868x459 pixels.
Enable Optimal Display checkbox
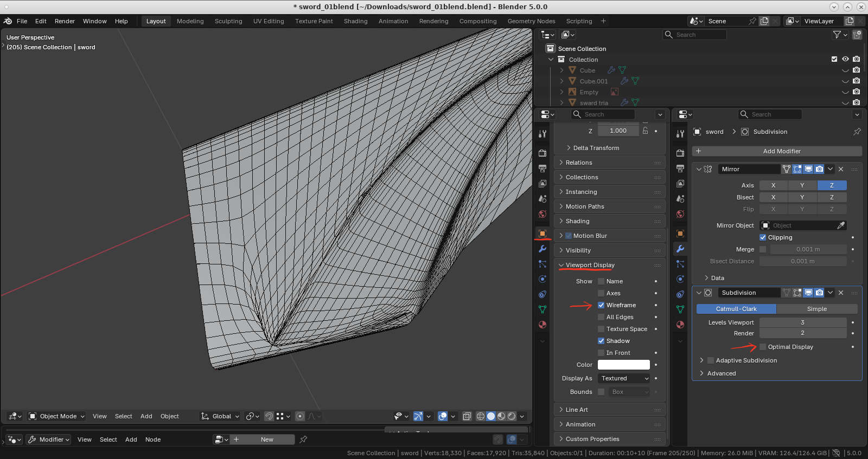pos(763,347)
